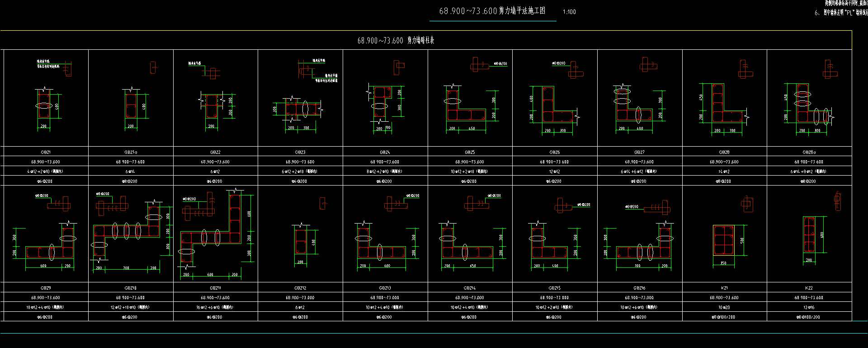This screenshot has width=868, height=348.
Task: Pick the GBZ5 label
Action: pyautogui.click(x=470, y=153)
